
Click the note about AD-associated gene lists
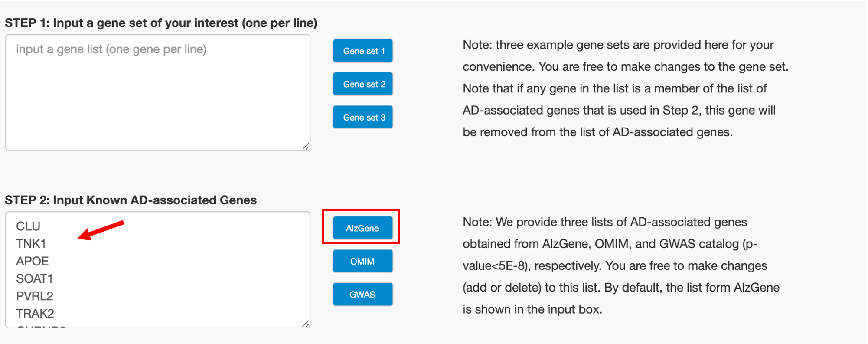[x=621, y=265]
